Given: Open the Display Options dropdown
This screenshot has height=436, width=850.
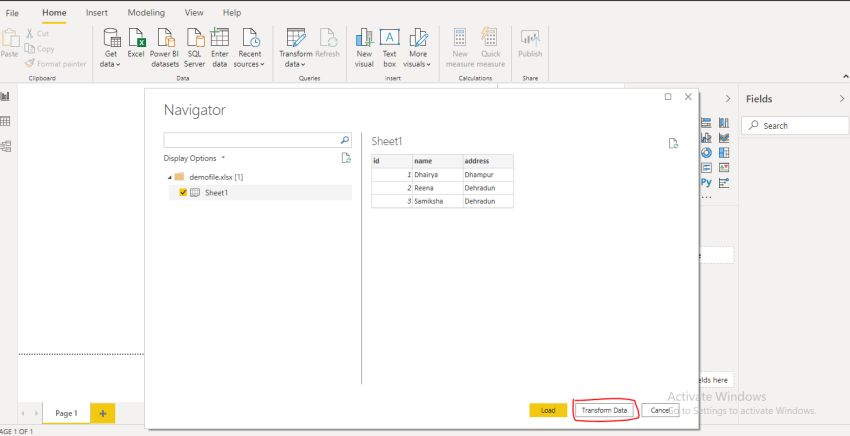Looking at the screenshot, I should point(194,158).
